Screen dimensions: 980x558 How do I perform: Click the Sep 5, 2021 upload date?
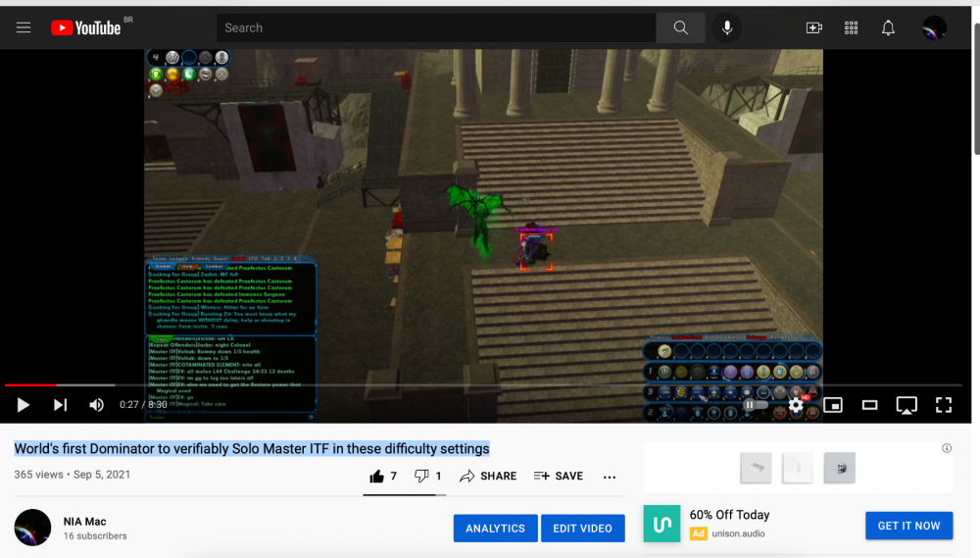(102, 475)
